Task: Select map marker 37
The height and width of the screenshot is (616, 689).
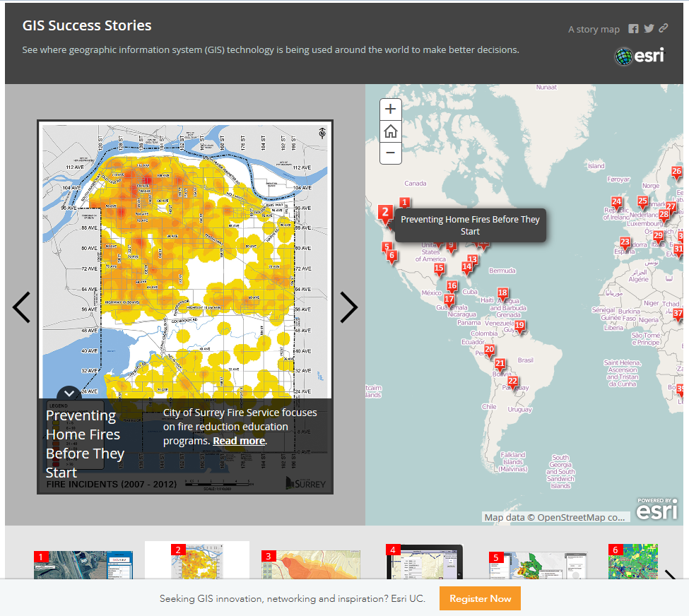Action: point(678,314)
